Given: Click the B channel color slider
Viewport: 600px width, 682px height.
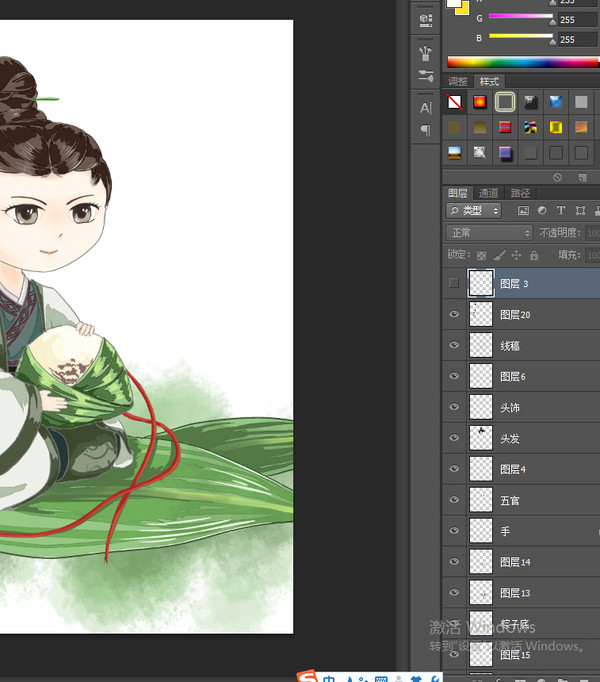Looking at the screenshot, I should click(521, 36).
